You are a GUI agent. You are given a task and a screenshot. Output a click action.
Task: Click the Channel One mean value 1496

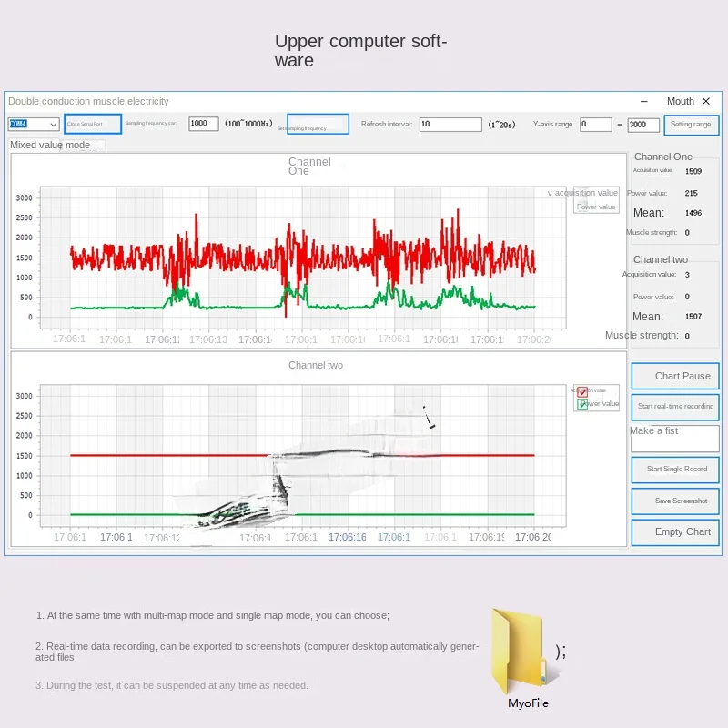693,213
